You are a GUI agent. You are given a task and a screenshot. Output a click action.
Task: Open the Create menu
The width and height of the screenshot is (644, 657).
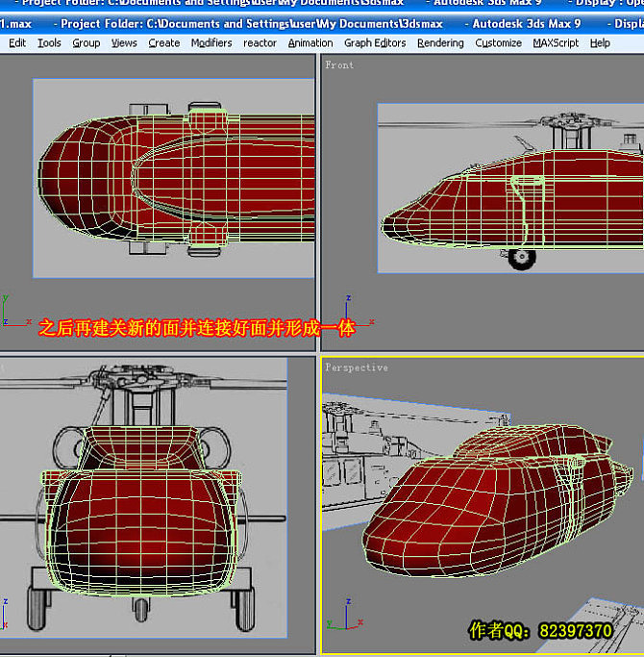164,43
